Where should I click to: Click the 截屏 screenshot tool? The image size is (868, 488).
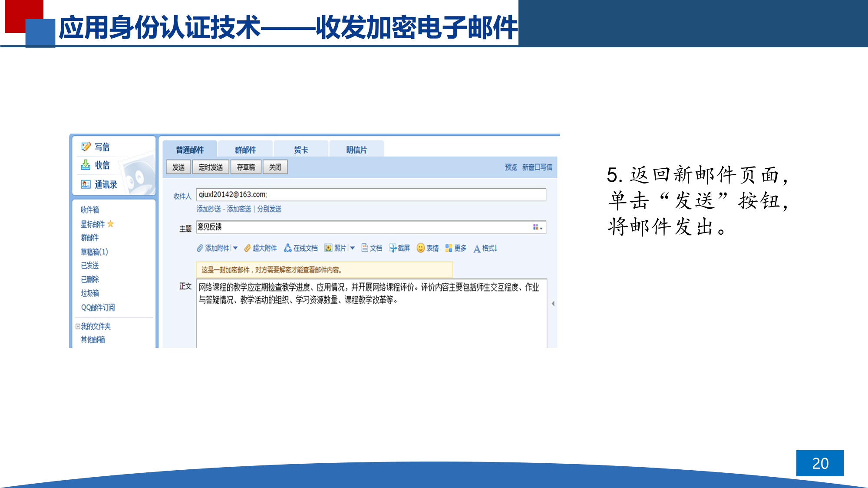(393, 248)
